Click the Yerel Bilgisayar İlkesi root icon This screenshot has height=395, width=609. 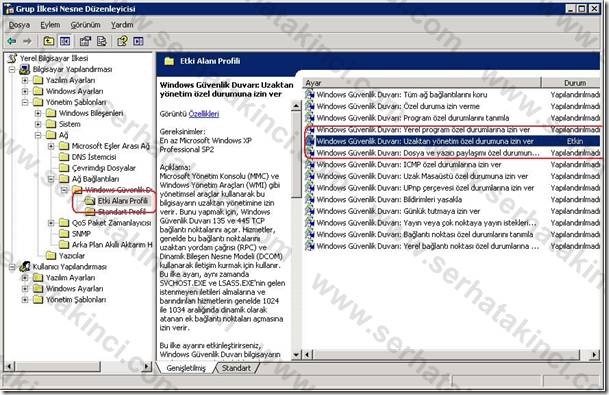(12, 58)
